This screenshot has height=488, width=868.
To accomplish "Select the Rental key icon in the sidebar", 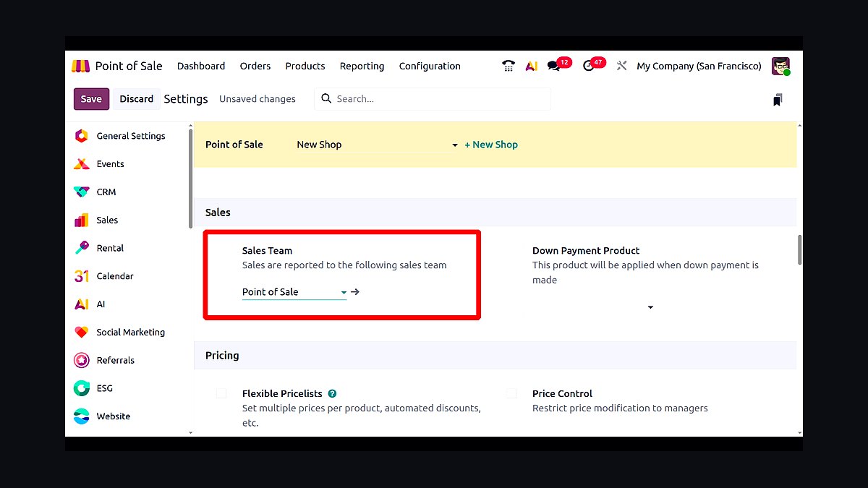I will [82, 248].
